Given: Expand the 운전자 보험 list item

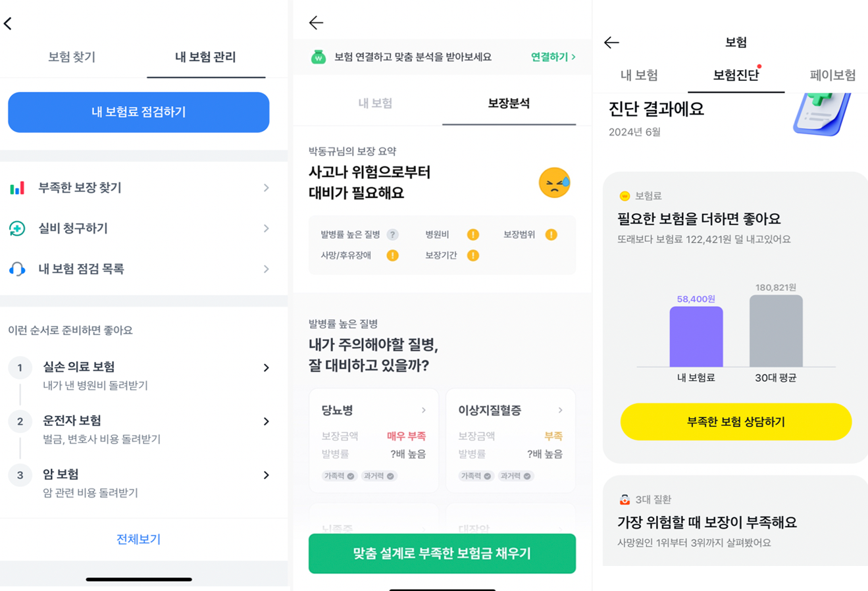Looking at the screenshot, I should click(x=266, y=421).
